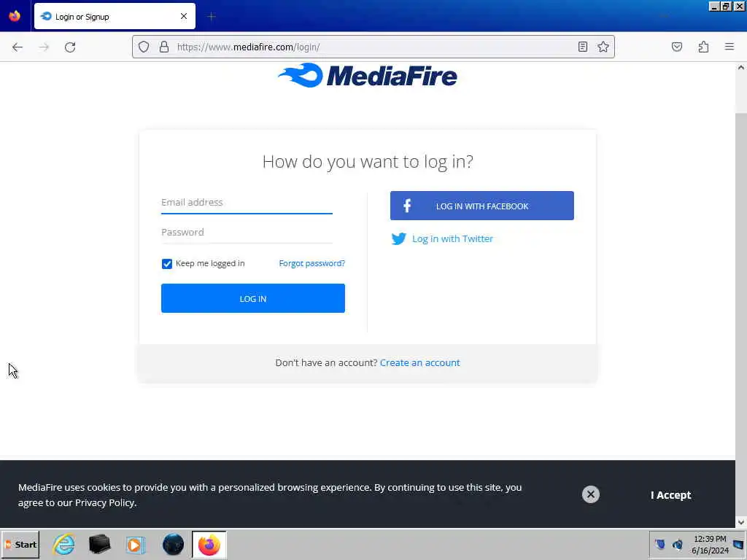Screen dimensions: 747x560
Task: Open the Save to Pocket icon
Action: [677, 47]
